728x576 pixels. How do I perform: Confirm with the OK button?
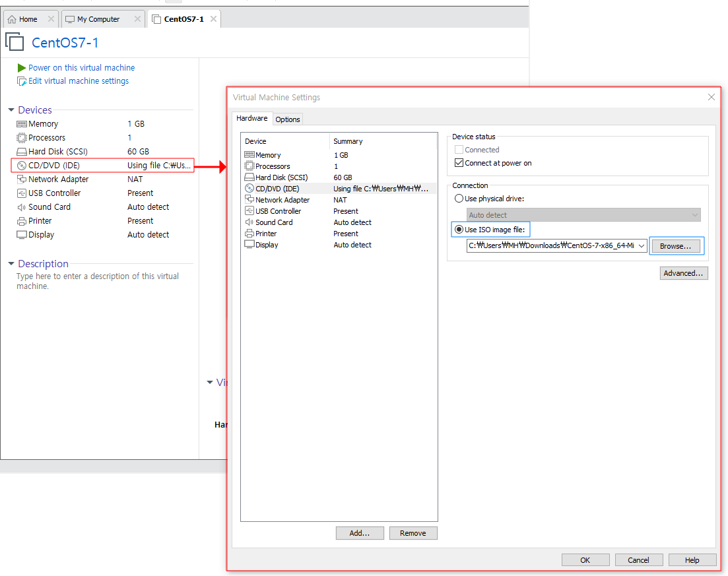pyautogui.click(x=585, y=560)
